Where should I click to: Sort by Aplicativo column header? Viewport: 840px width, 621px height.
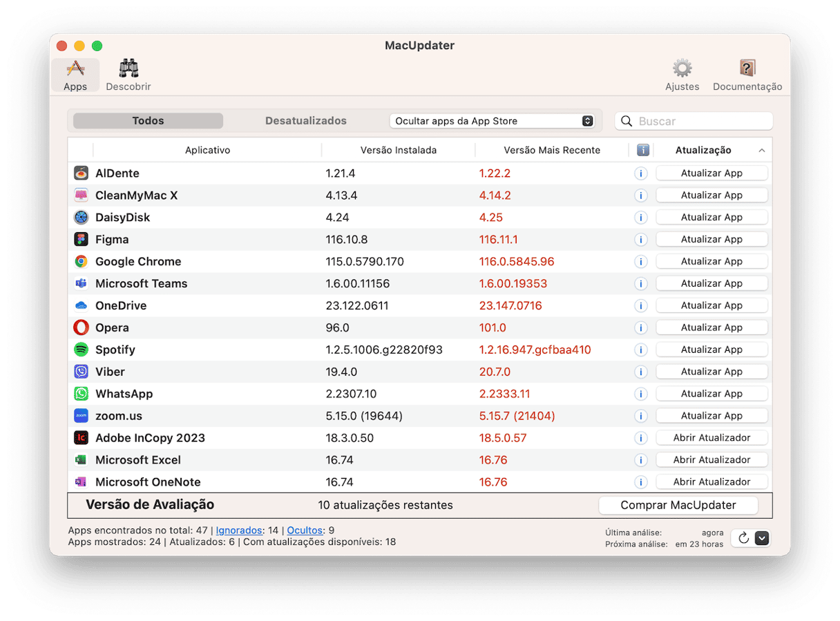click(207, 150)
